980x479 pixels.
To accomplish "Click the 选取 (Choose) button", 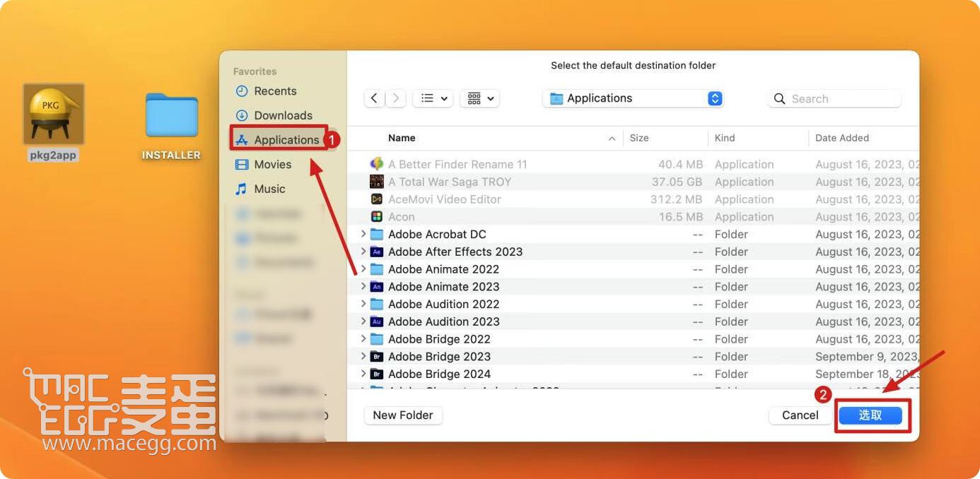I will pyautogui.click(x=870, y=415).
